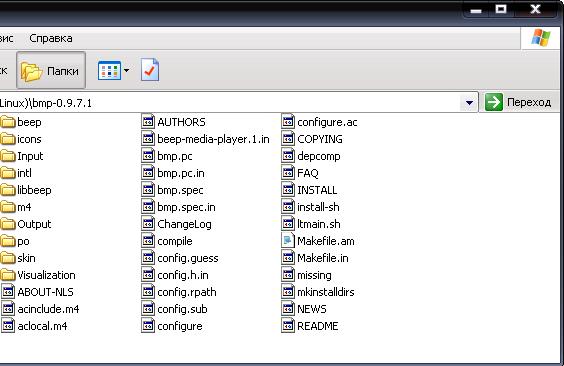The height and width of the screenshot is (366, 564).
Task: Close the Explorer window
Action: coord(536,9)
